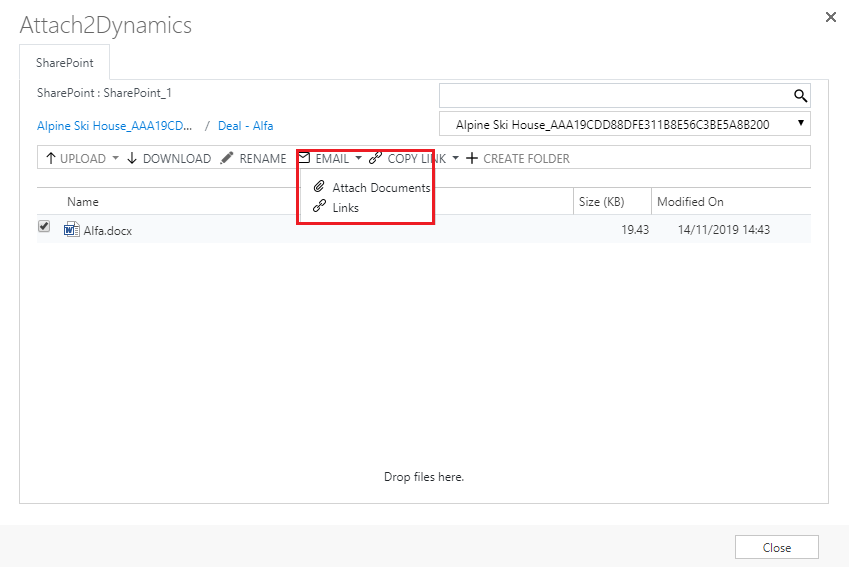
Task: Sort by the Size (KB) column header
Action: [602, 201]
